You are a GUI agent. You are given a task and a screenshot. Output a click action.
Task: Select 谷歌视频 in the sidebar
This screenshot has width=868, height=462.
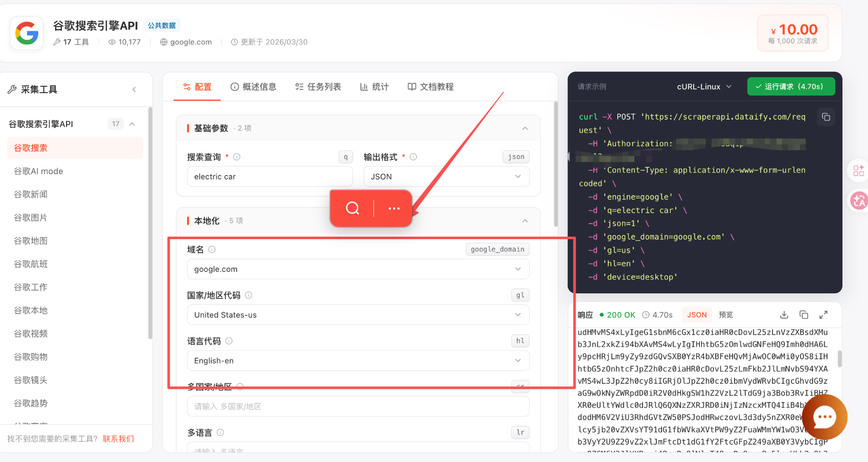tap(75, 334)
